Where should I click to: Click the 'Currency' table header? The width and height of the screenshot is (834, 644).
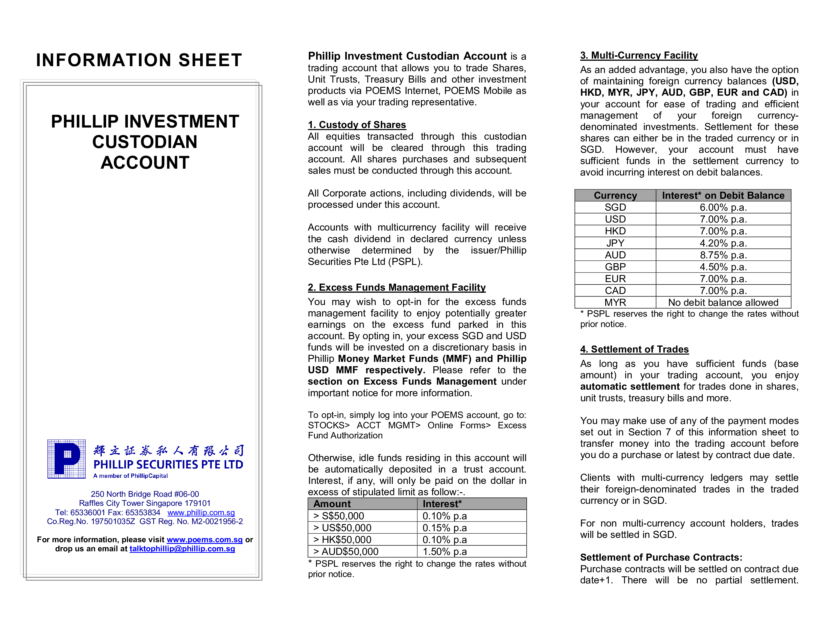(x=615, y=195)
